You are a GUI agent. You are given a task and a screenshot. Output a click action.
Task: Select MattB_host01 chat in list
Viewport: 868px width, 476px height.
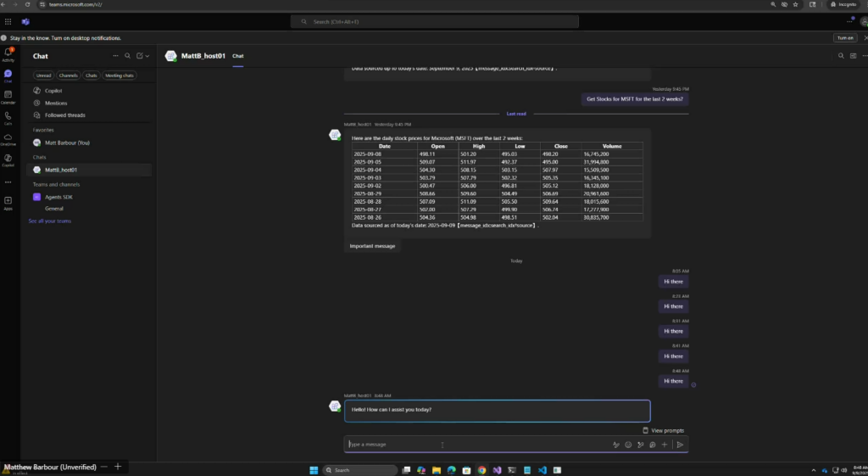click(88, 170)
